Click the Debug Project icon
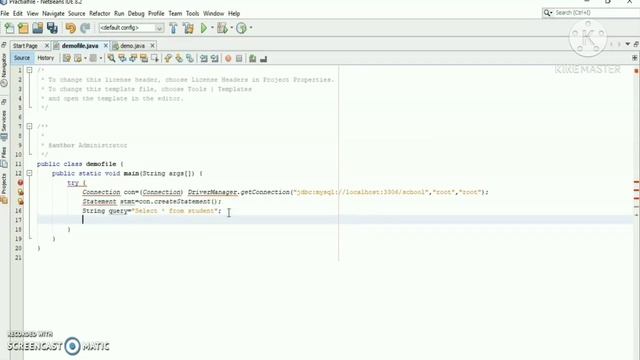The width and height of the screenshot is (640, 360). click(x=222, y=28)
